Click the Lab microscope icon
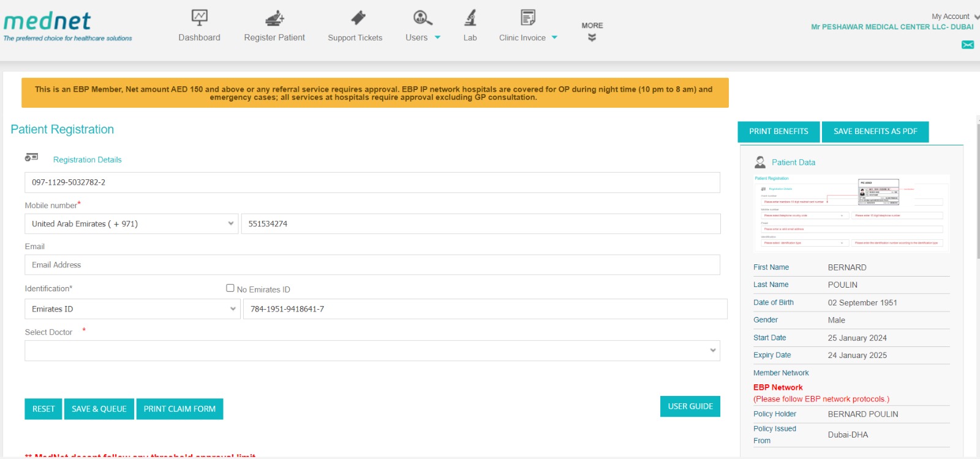This screenshot has width=980, height=459. 470,18
